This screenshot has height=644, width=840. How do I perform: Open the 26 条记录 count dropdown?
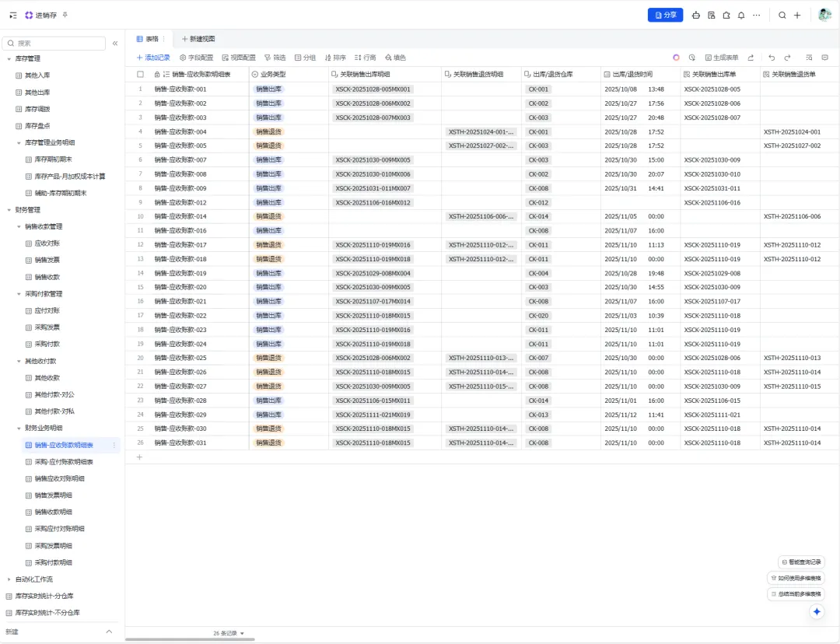229,633
